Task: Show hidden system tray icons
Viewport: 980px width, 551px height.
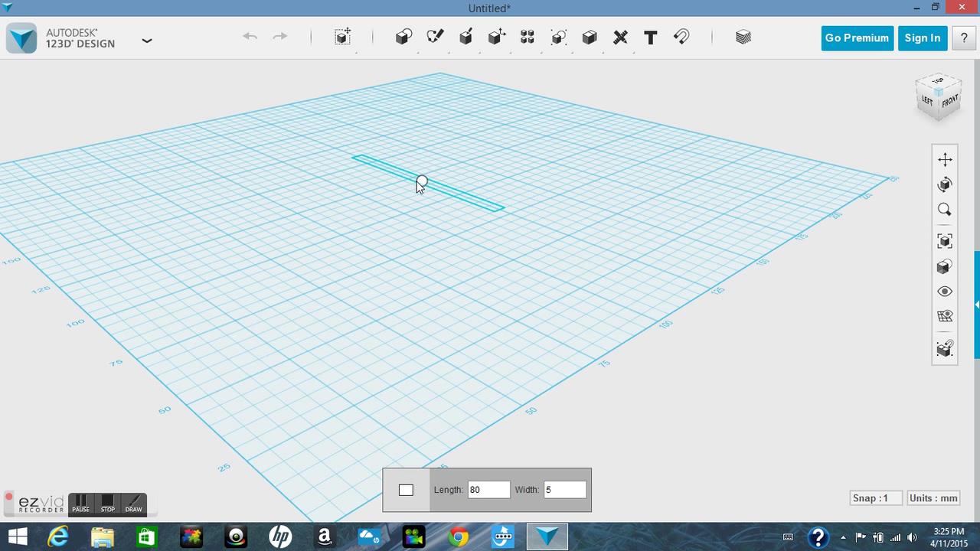Action: [x=844, y=537]
